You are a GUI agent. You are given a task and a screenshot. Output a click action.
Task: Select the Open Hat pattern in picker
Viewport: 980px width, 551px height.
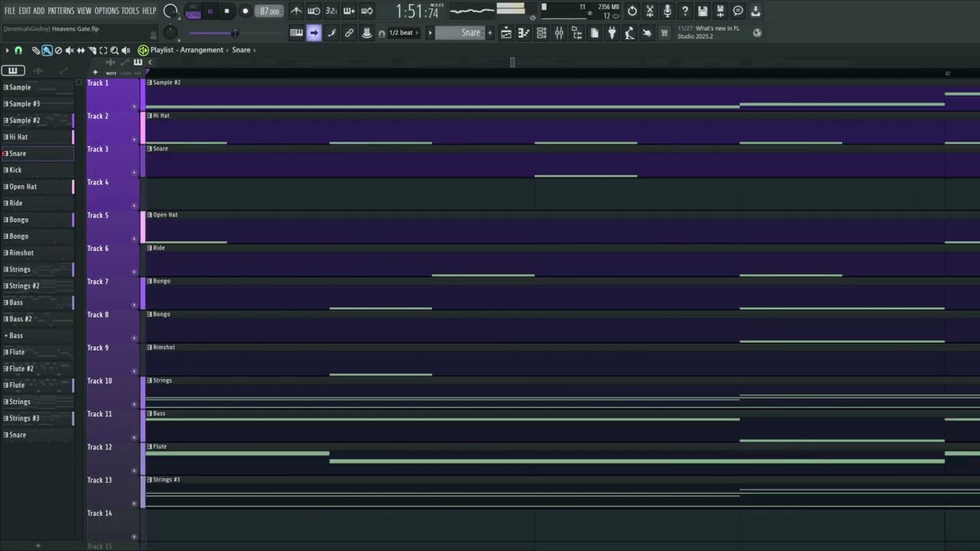(38, 187)
